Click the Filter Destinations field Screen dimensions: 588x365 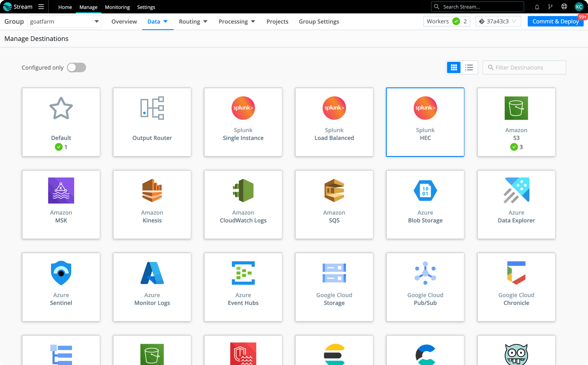coord(524,67)
